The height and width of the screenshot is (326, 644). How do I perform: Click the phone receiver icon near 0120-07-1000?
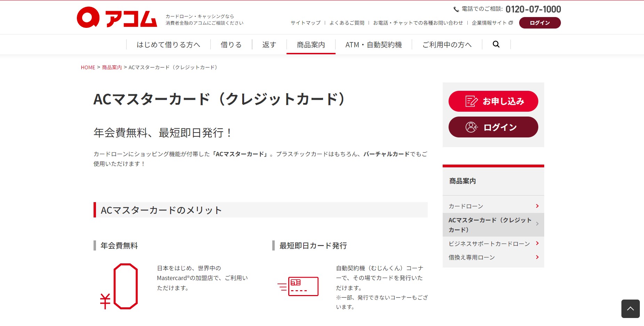click(456, 9)
